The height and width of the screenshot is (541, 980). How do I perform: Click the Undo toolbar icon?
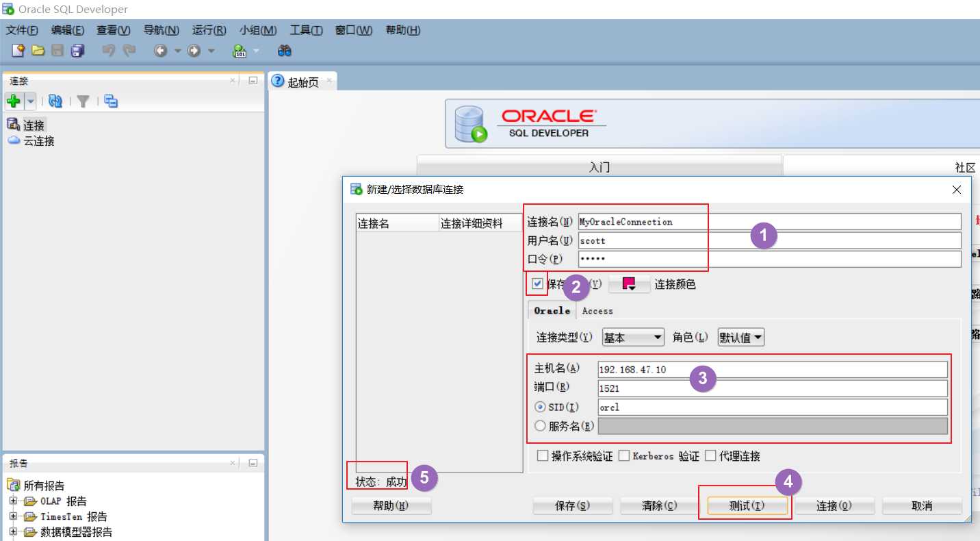pos(108,50)
